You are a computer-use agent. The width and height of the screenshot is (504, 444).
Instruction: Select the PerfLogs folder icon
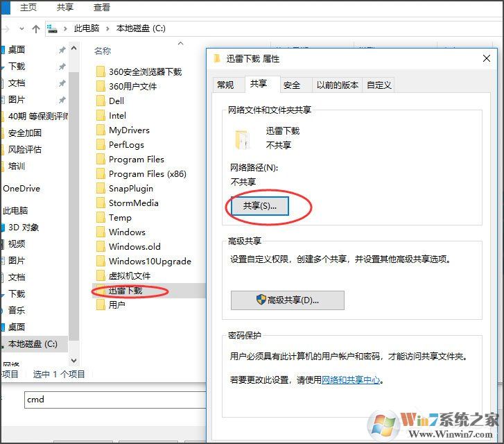[101, 144]
